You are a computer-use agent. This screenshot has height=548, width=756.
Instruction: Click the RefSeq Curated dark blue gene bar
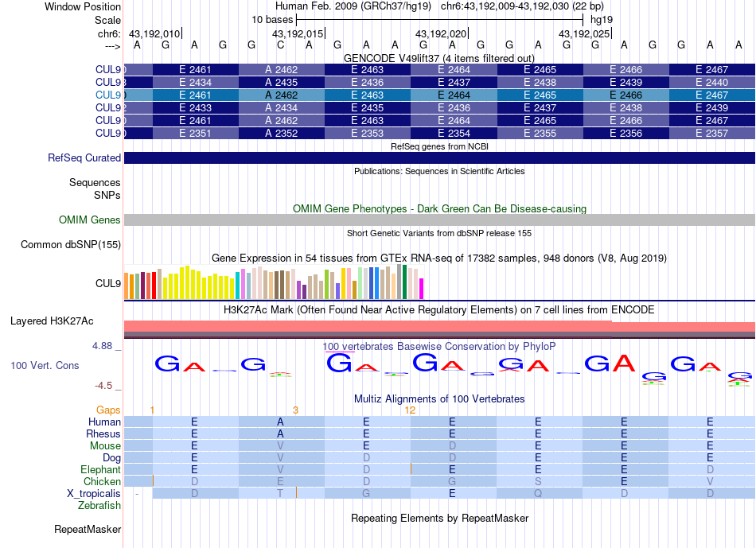point(439,158)
